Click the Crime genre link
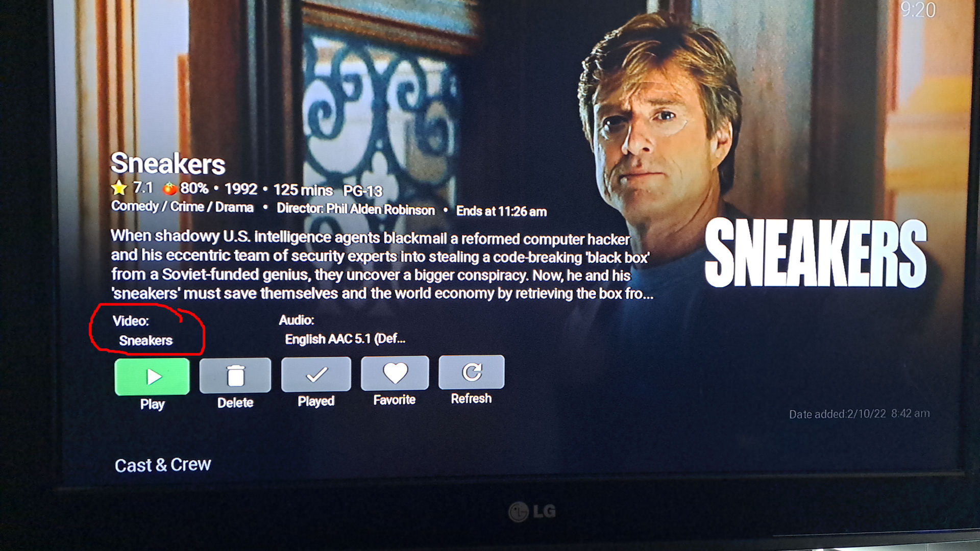The image size is (980, 551). coord(187,207)
